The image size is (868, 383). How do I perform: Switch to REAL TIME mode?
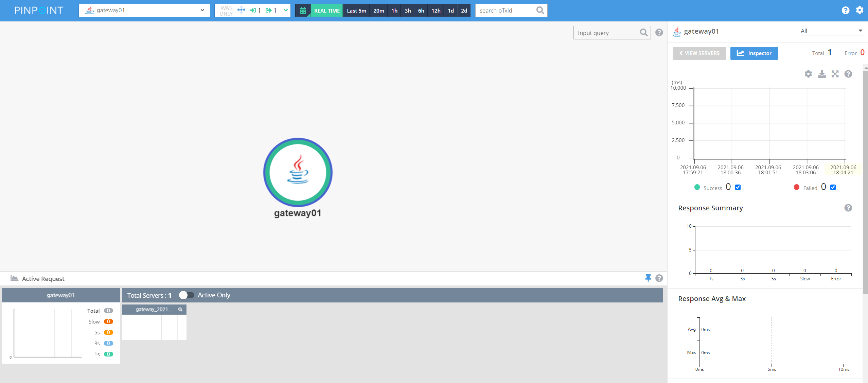326,10
